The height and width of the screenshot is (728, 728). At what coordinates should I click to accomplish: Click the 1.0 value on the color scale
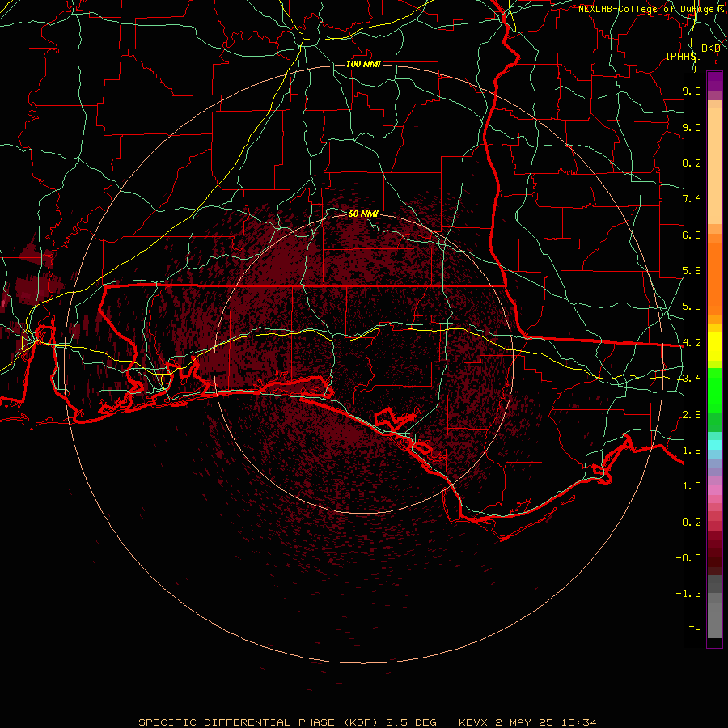point(692,486)
